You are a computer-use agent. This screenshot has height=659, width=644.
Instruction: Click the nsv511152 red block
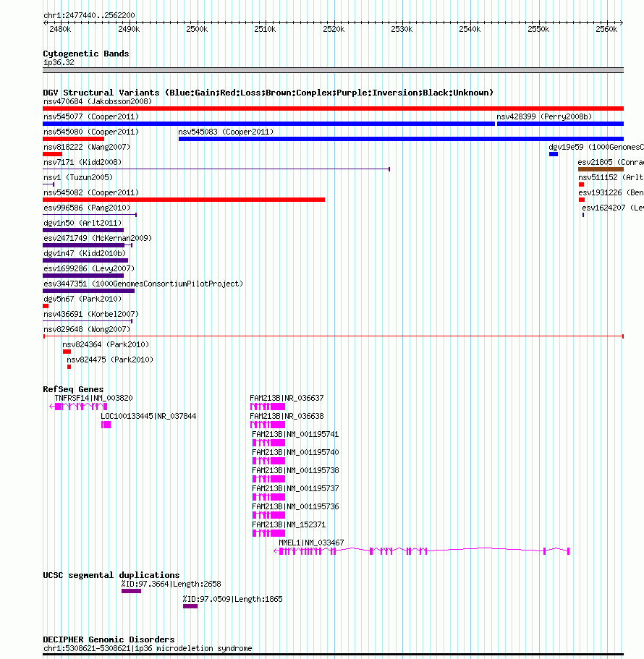click(581, 184)
